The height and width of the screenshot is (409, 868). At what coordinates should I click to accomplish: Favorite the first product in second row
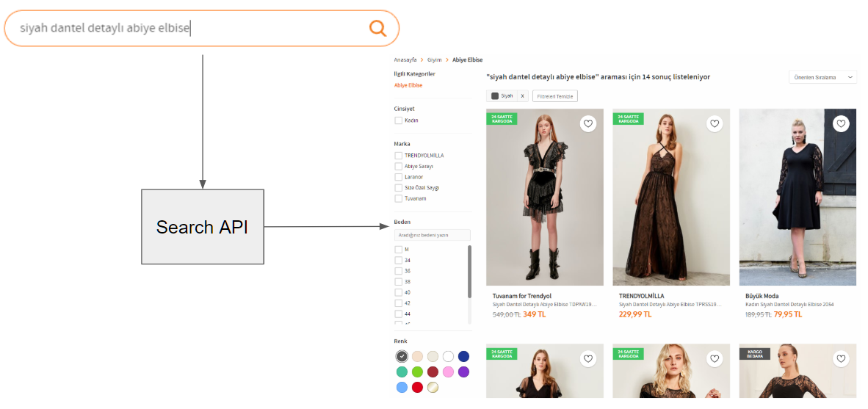coord(588,359)
